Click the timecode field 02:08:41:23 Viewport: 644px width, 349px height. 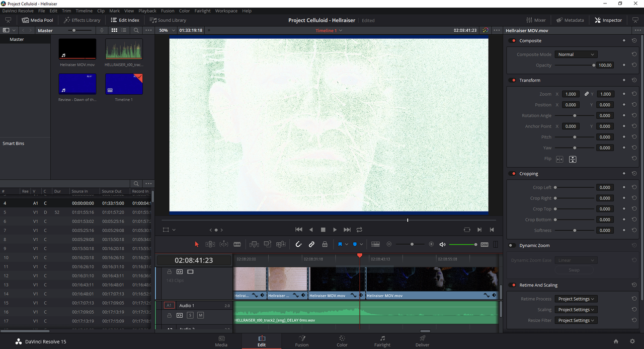tap(194, 260)
